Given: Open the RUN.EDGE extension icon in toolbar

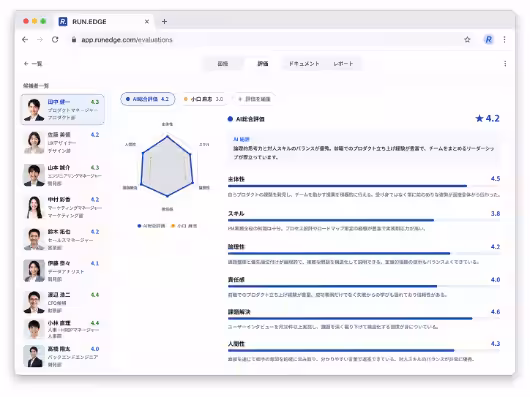Looking at the screenshot, I should tap(488, 40).
